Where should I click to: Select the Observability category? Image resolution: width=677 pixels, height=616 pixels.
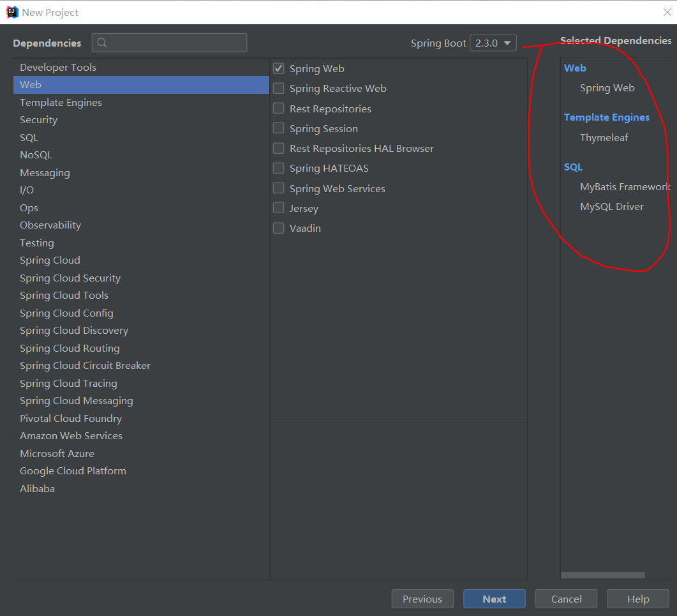point(141,225)
